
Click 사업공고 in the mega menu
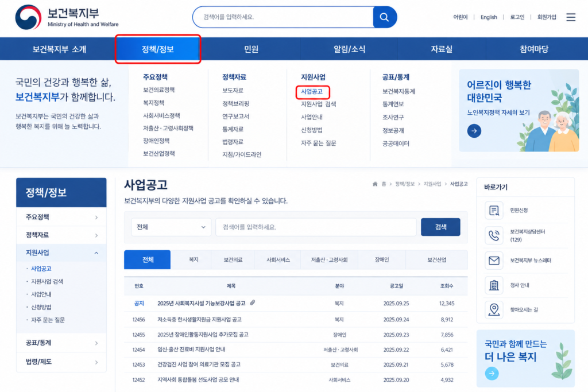[312, 91]
